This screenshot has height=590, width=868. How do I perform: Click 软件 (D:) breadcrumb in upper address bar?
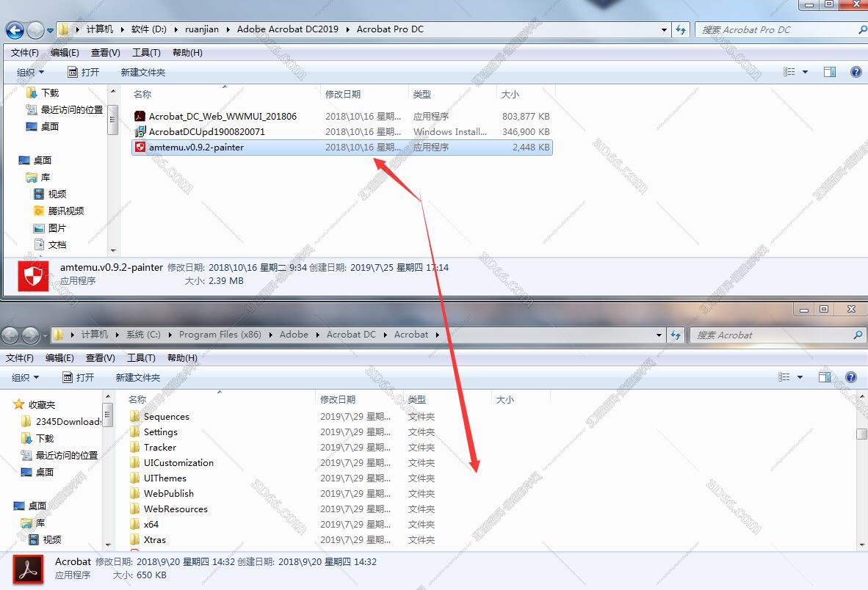[148, 29]
